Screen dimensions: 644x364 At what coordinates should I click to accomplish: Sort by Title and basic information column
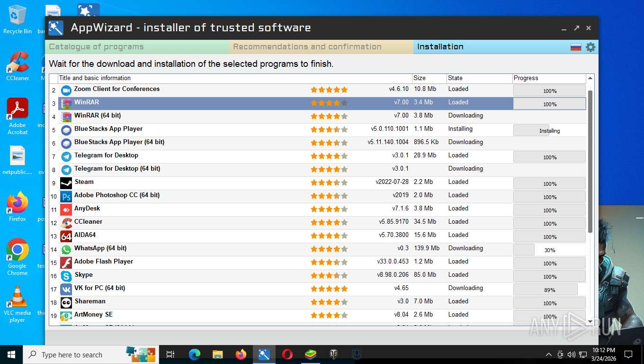(235, 78)
